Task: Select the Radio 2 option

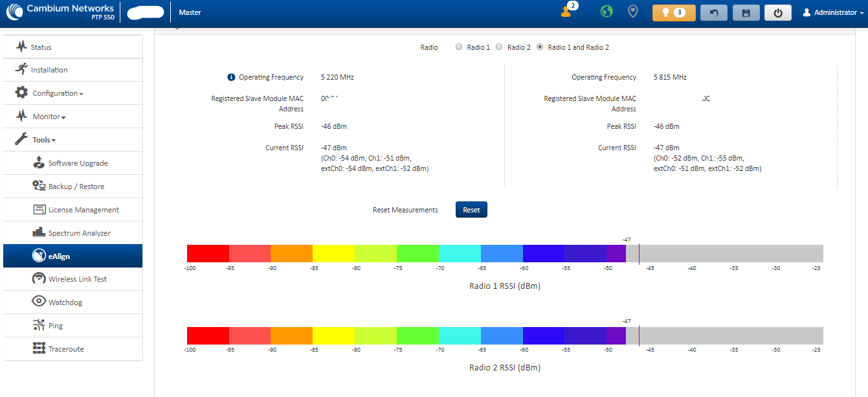Action: [499, 47]
